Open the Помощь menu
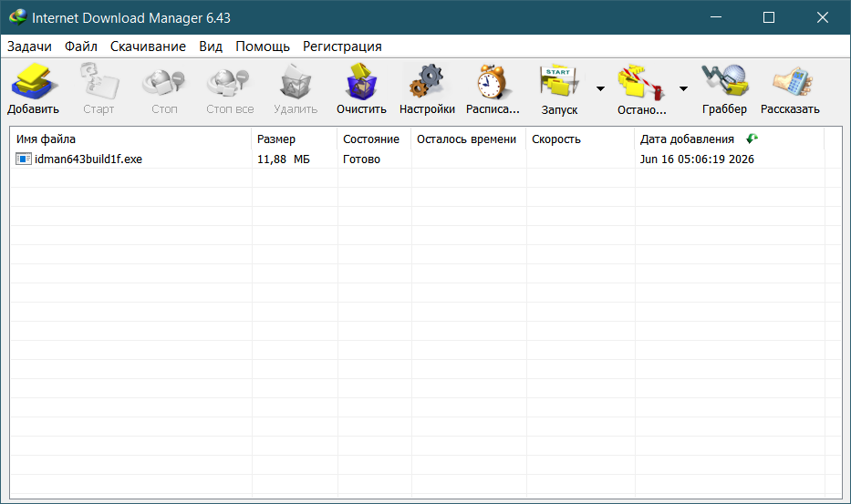The height and width of the screenshot is (504, 851). click(263, 46)
